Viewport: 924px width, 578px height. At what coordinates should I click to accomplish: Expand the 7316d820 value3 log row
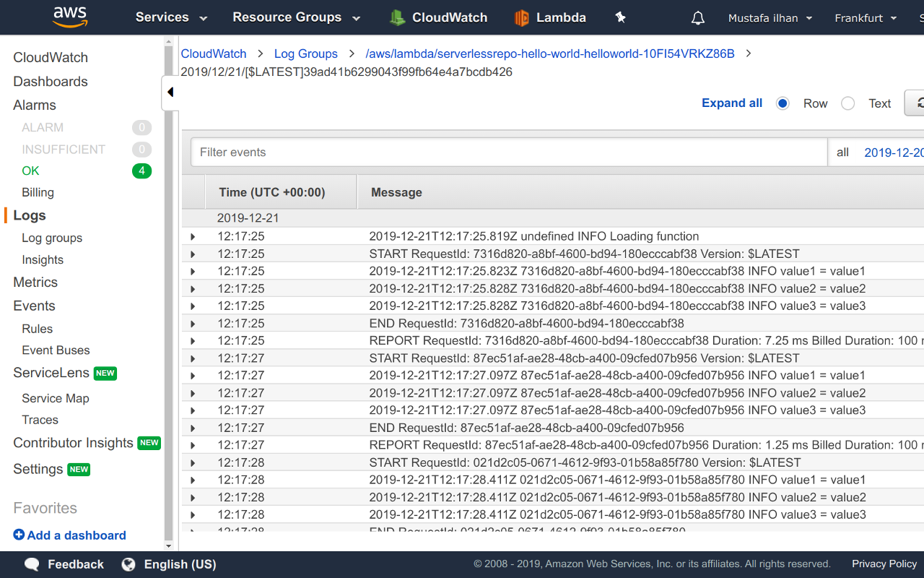[x=193, y=306]
